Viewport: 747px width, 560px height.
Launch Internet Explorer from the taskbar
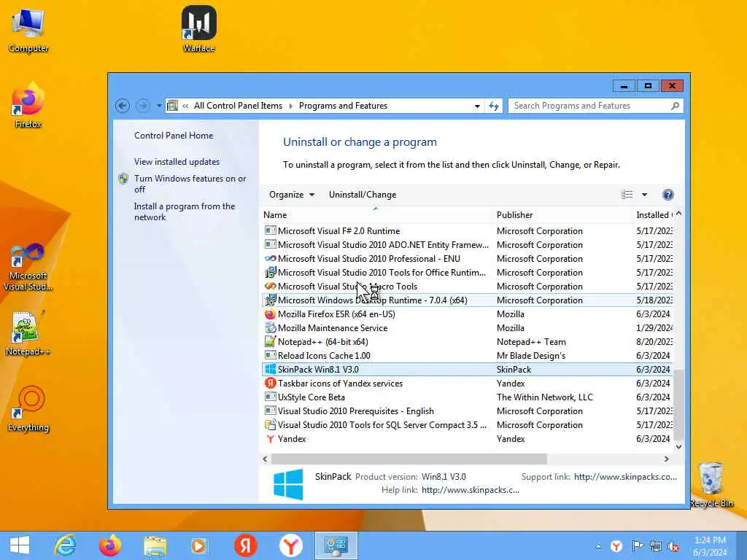[65, 545]
